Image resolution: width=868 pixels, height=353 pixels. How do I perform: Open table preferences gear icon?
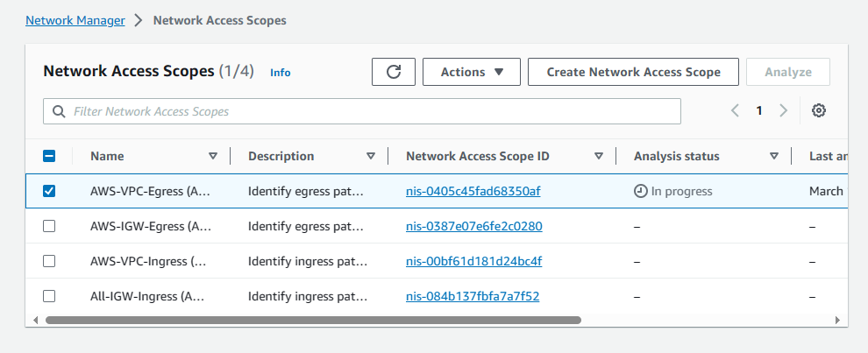click(819, 111)
